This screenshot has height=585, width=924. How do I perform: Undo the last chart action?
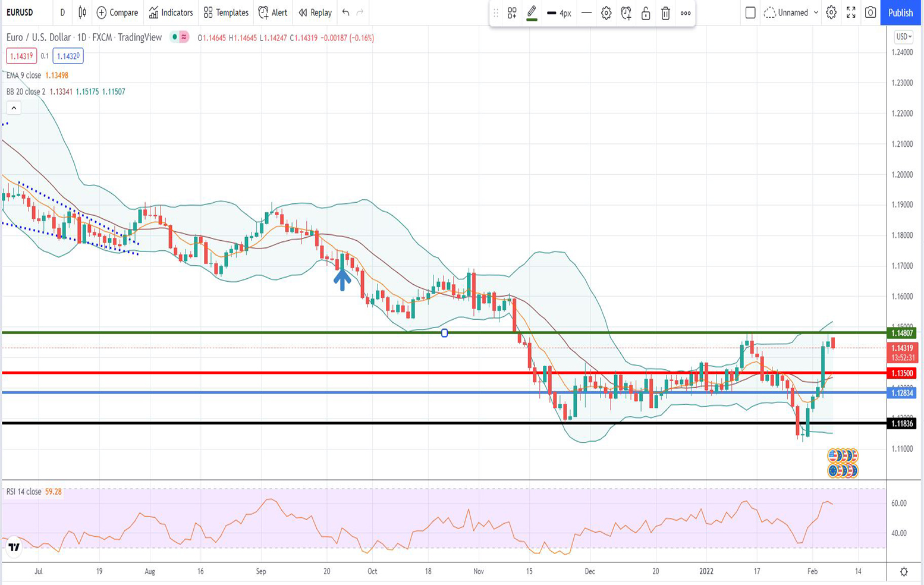click(345, 12)
